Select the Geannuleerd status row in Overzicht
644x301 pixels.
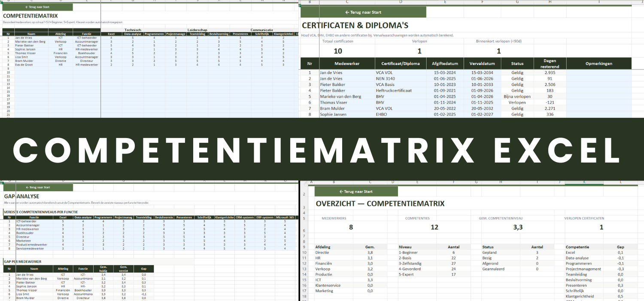click(494, 269)
